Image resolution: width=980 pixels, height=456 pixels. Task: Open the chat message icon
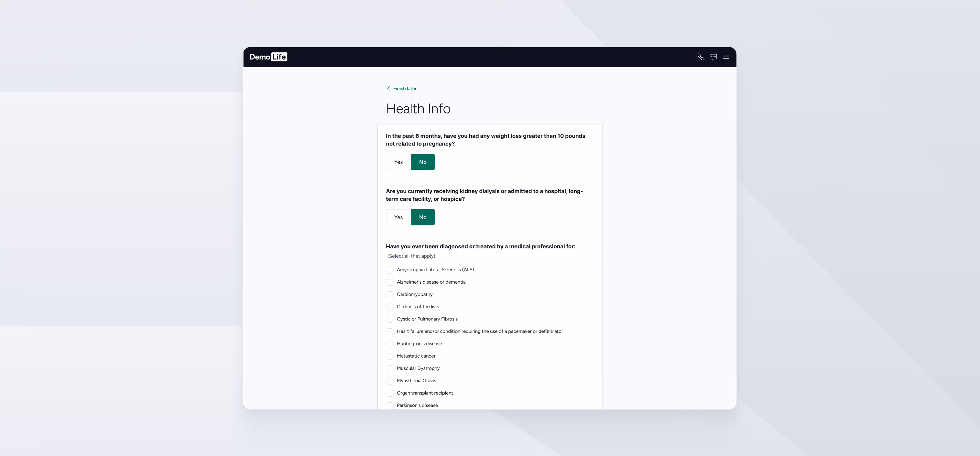tap(713, 57)
